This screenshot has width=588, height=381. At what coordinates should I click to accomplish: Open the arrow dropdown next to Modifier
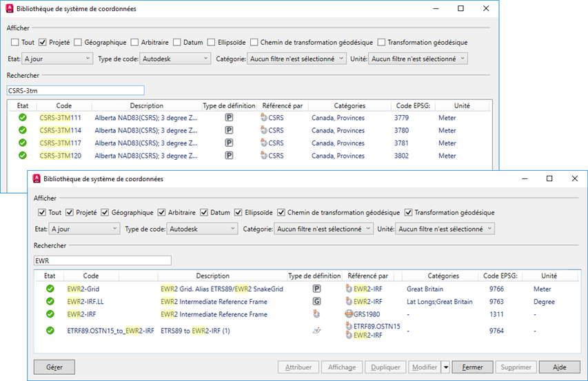[446, 367]
